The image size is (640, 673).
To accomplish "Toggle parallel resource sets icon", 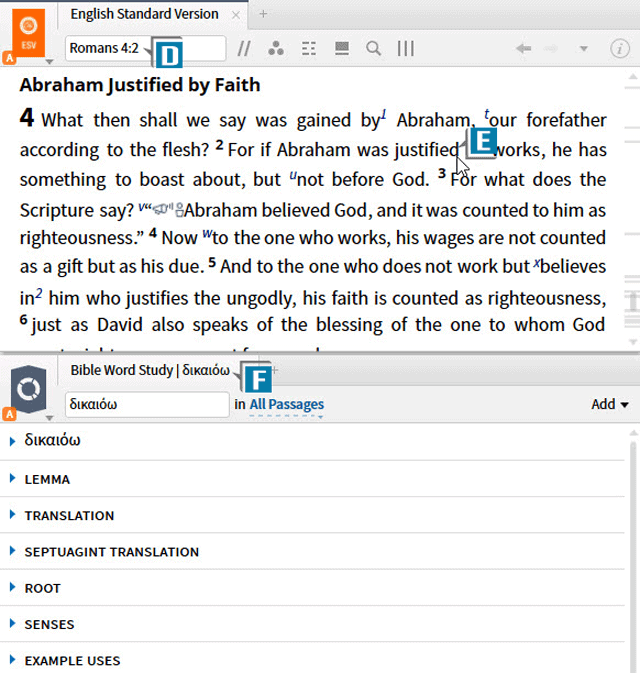I will point(244,49).
